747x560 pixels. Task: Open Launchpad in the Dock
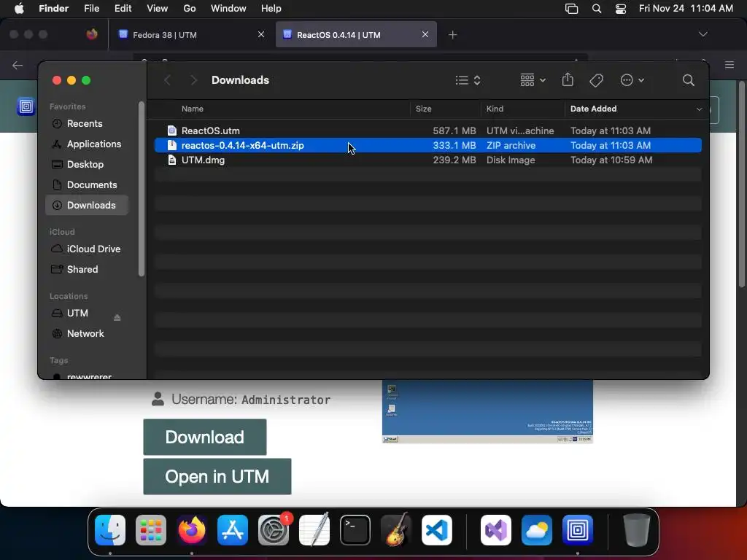[151, 530]
